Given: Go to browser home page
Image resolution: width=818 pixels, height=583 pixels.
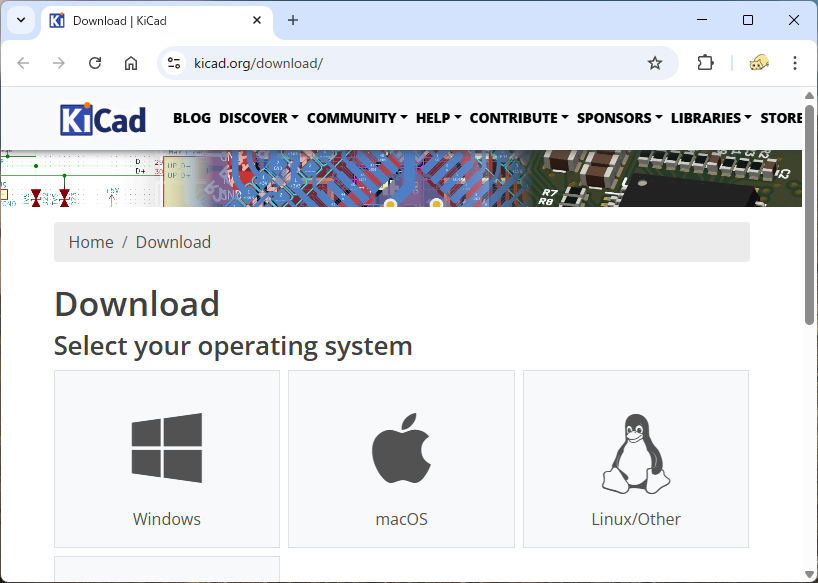Looking at the screenshot, I should coord(131,63).
